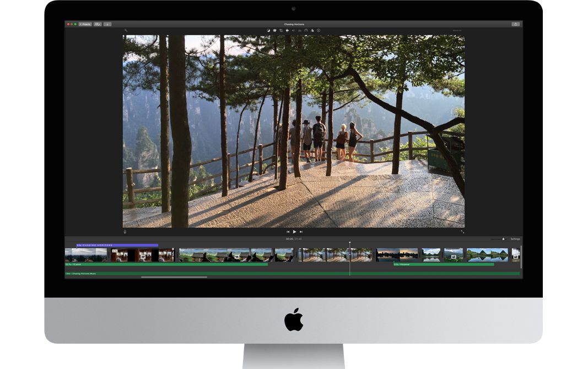Select the wind audio clip
This screenshot has height=369, width=588.
tap(166, 264)
